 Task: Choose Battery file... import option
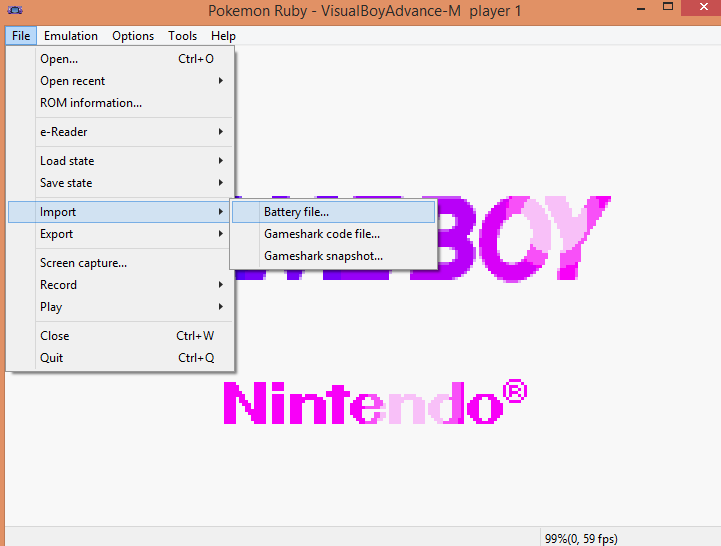333,212
